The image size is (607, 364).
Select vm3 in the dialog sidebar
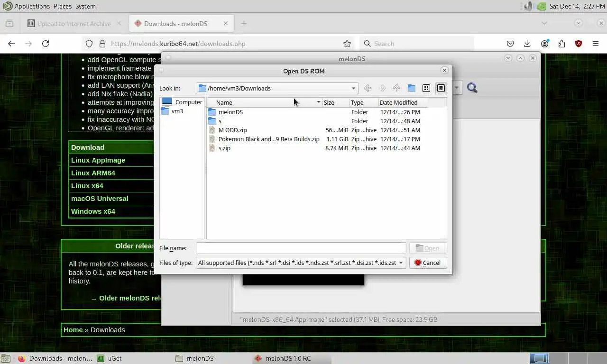click(x=173, y=111)
